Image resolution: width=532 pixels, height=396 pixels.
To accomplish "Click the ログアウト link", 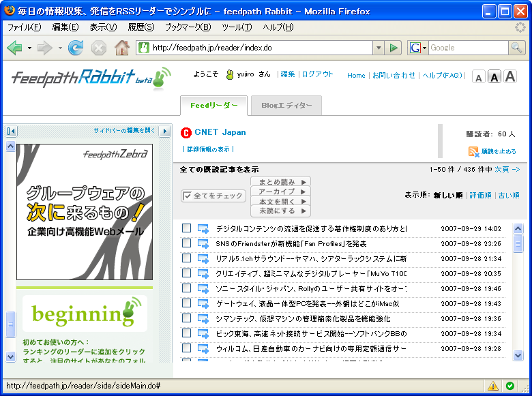I will point(318,74).
